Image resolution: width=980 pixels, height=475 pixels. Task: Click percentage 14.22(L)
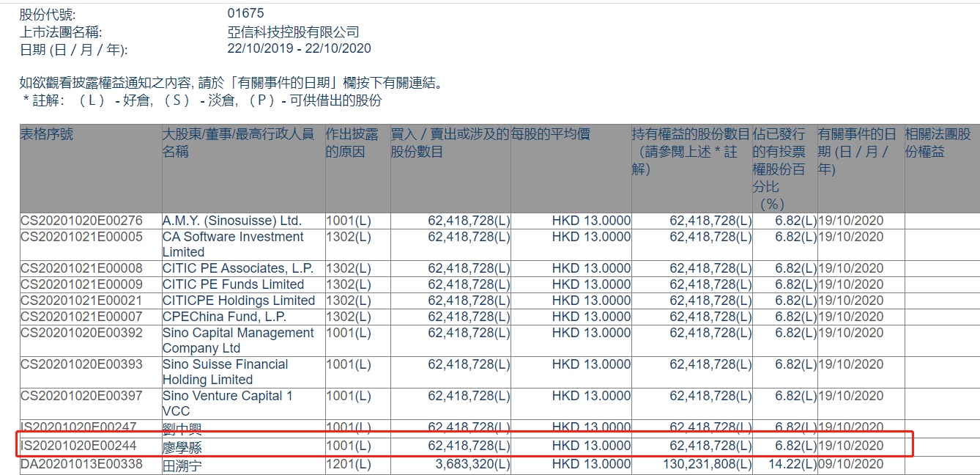[x=793, y=465]
